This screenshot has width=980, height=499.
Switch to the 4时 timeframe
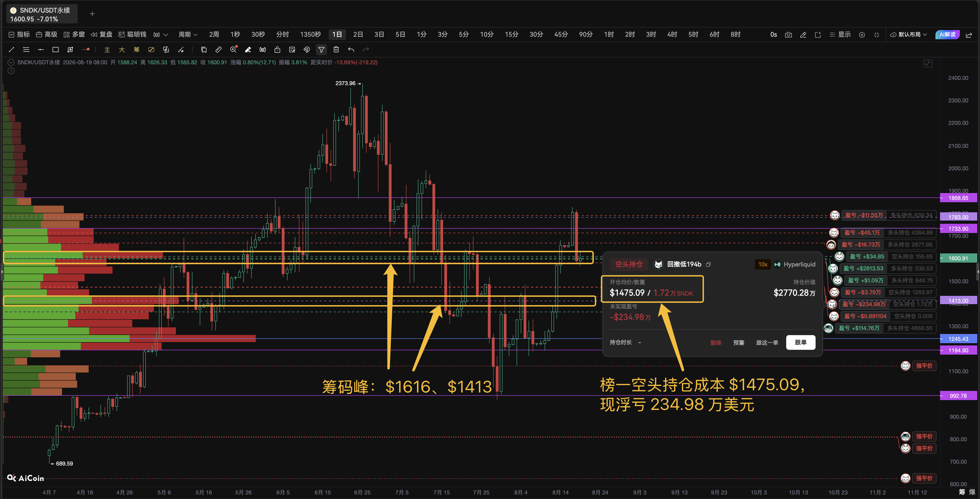[x=672, y=35]
